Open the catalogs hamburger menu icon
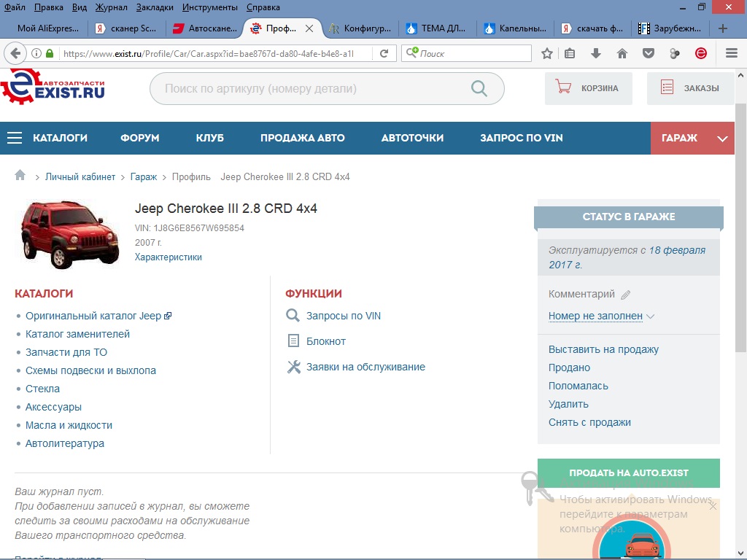747x560 pixels. click(x=15, y=138)
